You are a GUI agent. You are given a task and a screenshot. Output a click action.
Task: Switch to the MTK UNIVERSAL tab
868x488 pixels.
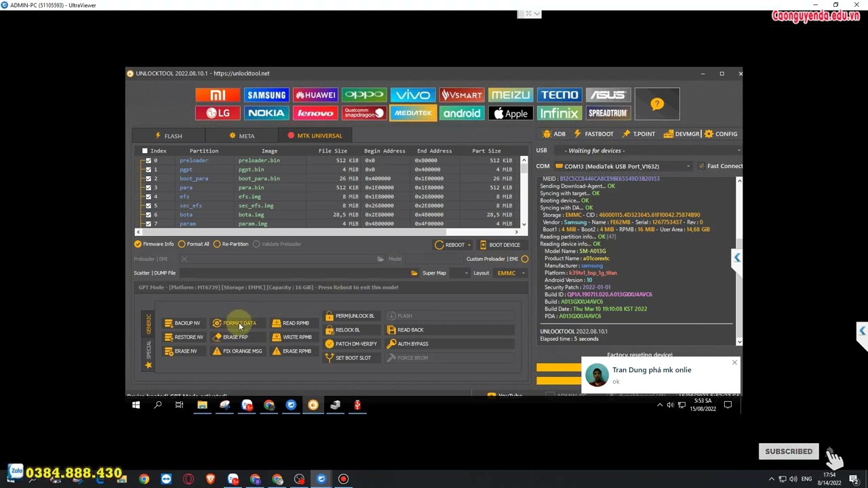pyautogui.click(x=315, y=136)
